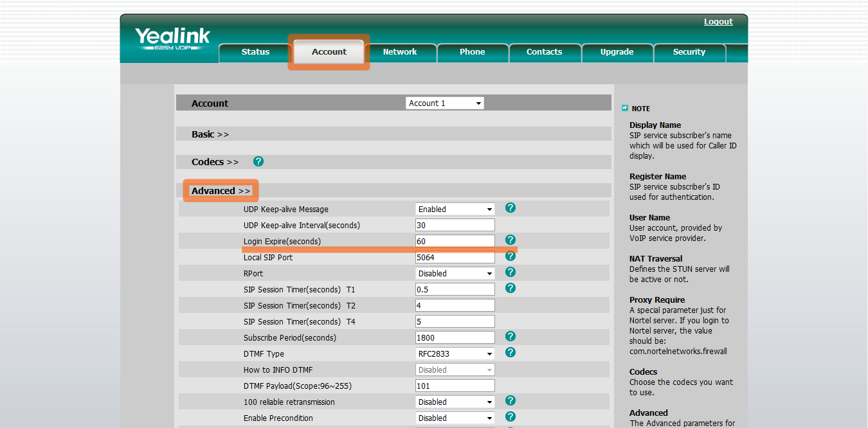Screen dimensions: 868x428
Task: Click help icon for UDP Keep-alive Message
Action: tap(511, 208)
